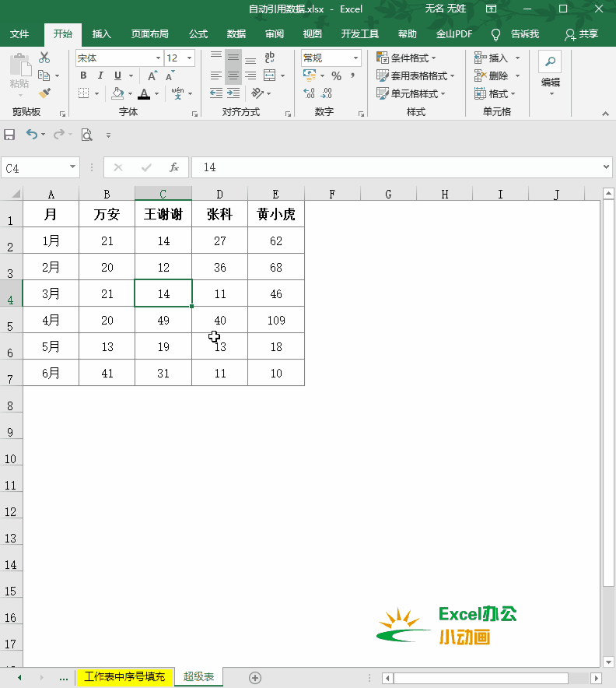Click the Copy icon in clipboard group
616x688 pixels.
click(44, 75)
